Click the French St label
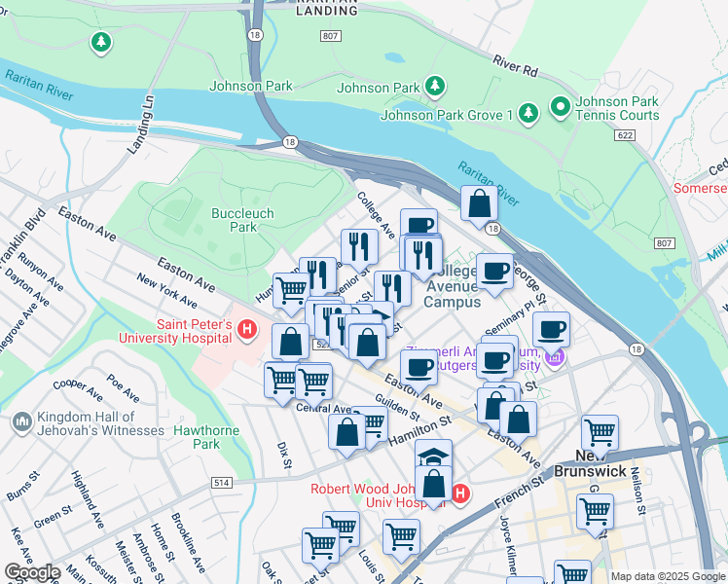 [519, 493]
